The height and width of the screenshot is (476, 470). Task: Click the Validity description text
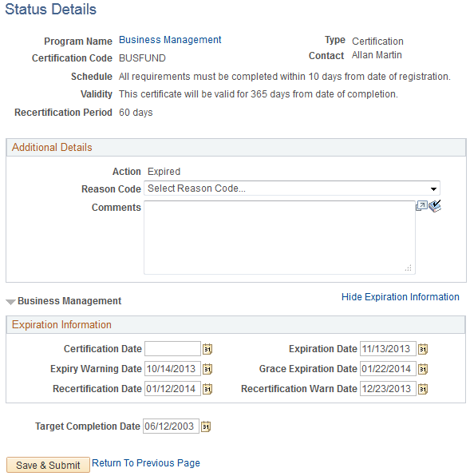pyautogui.click(x=258, y=94)
